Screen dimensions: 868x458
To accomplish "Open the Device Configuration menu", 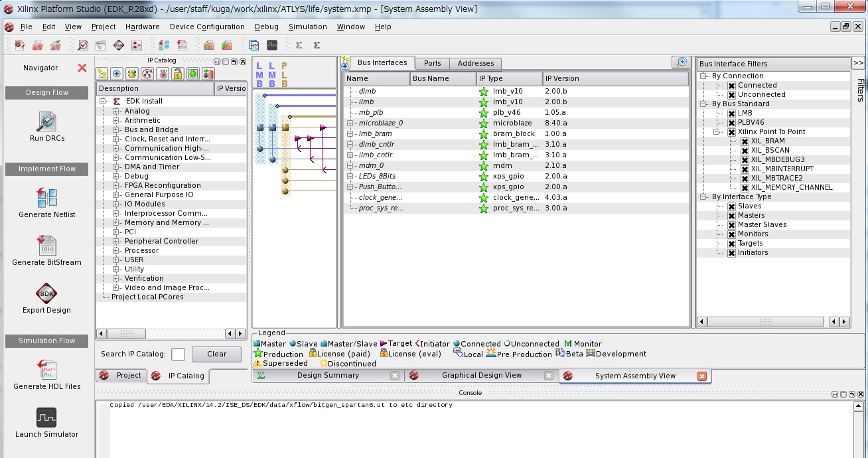I will 207,27.
